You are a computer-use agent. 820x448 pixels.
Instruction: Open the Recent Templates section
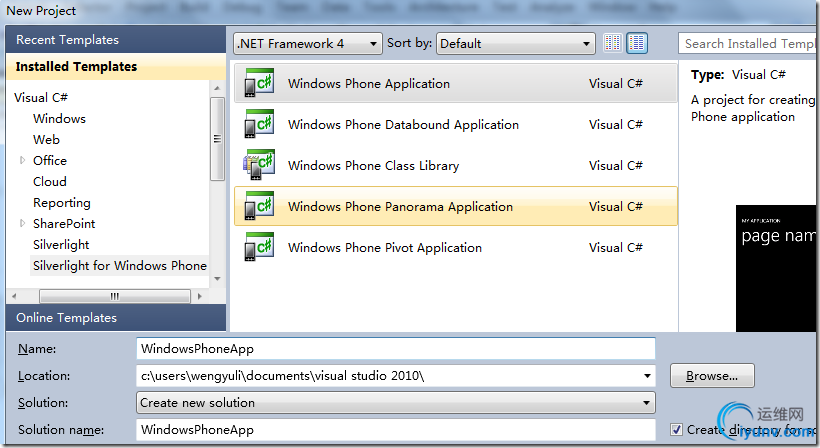67,40
